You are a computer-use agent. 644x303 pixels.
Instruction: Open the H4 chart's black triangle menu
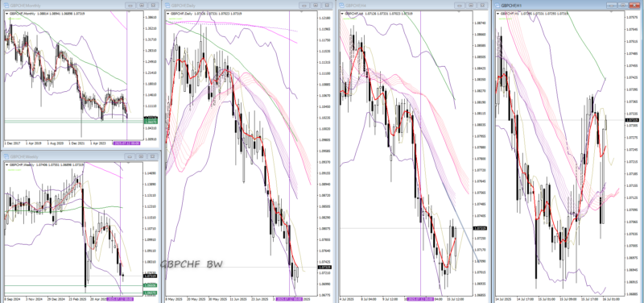pyautogui.click(x=341, y=14)
